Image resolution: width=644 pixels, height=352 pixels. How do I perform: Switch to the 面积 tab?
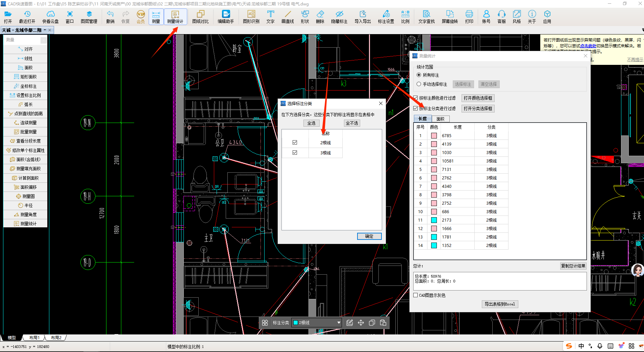click(x=440, y=119)
